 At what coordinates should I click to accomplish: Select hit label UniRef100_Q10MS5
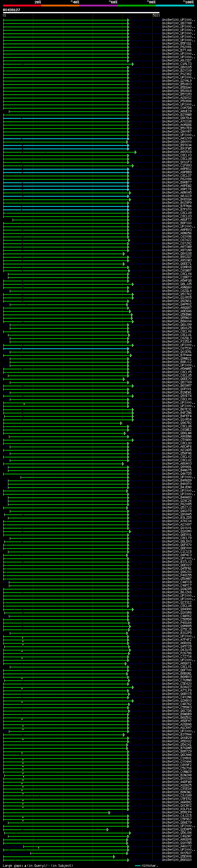click(177, 297)
